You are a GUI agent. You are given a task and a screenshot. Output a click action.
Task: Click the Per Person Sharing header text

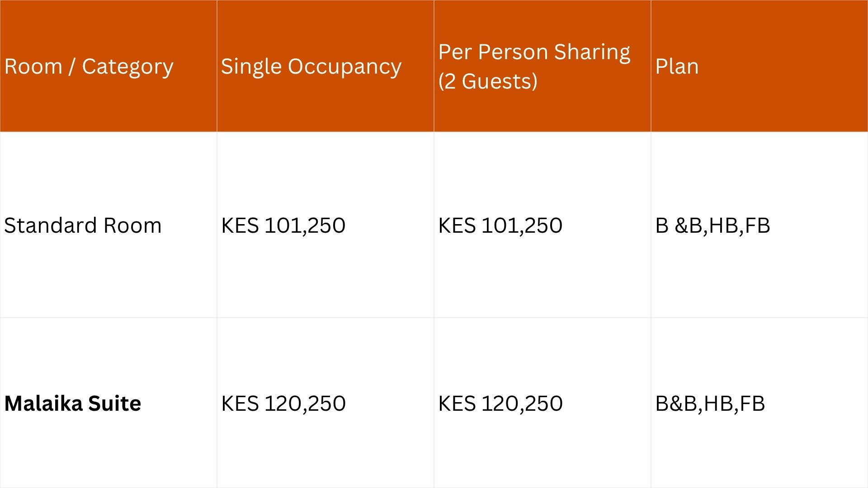point(534,52)
